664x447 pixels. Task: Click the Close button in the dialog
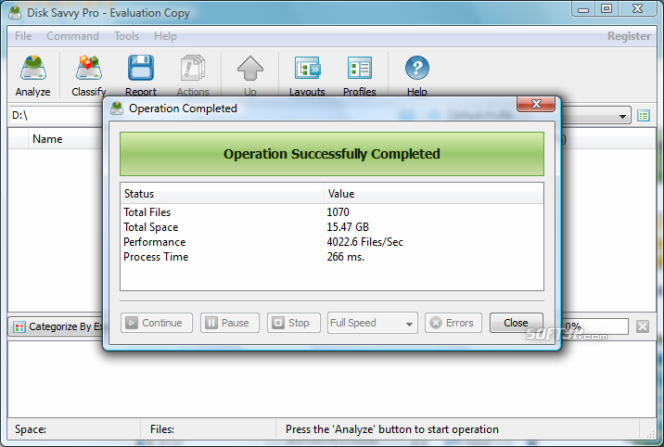pyautogui.click(x=516, y=323)
